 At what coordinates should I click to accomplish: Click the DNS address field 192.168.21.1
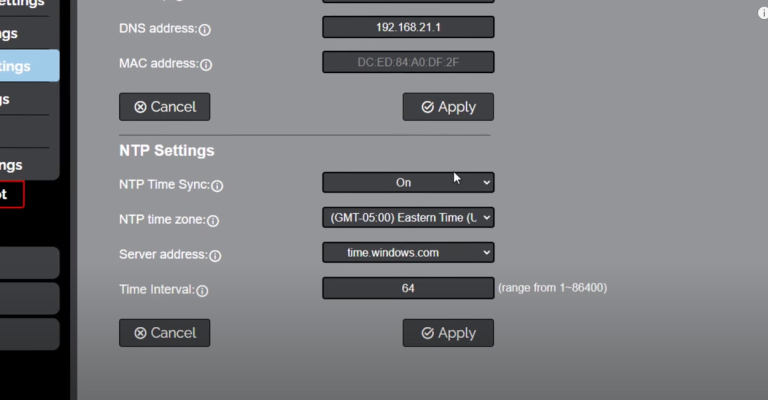(407, 27)
